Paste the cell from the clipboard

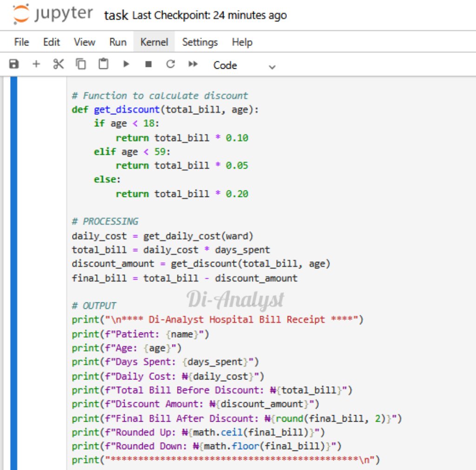pos(103,64)
